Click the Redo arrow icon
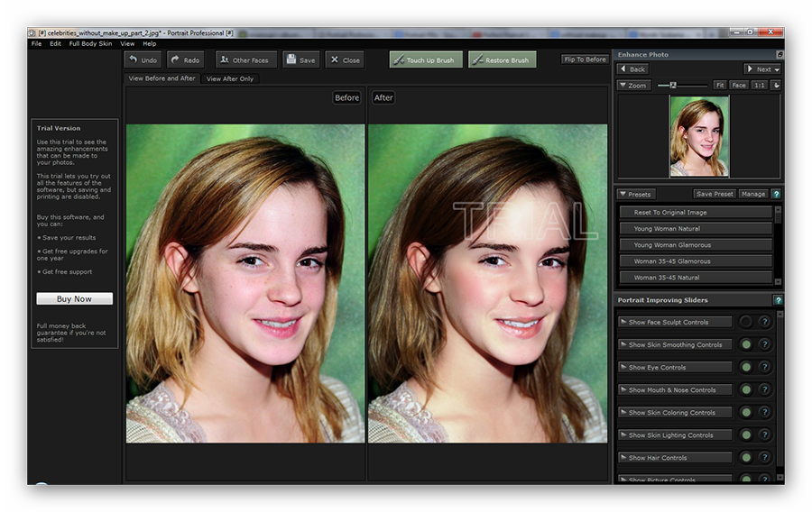This screenshot has height=512, width=812. tap(175, 59)
